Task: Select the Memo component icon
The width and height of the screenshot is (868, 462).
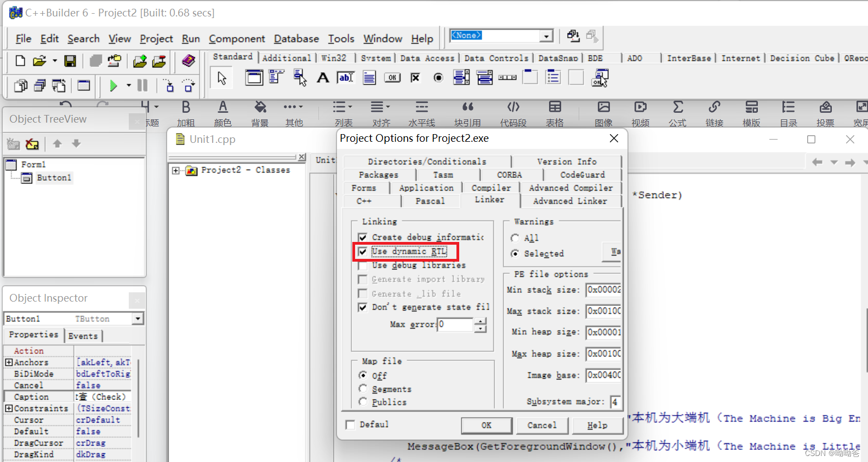Action: [369, 78]
